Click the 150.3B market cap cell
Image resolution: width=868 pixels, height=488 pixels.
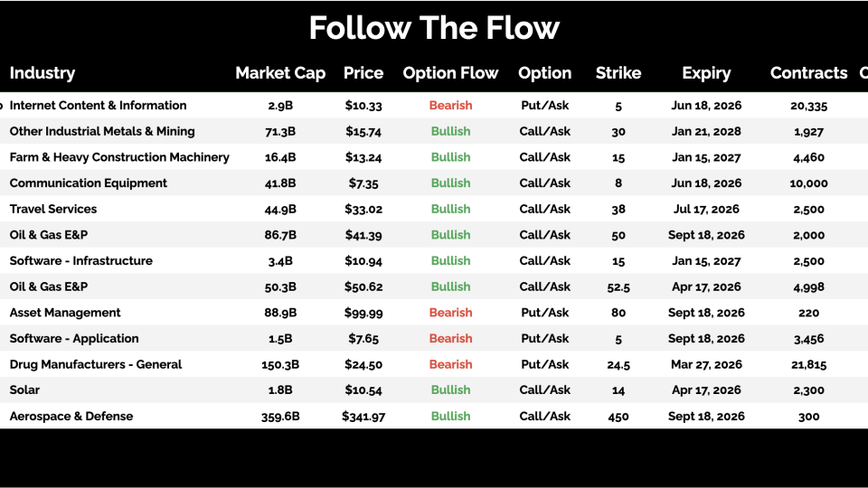pos(280,365)
